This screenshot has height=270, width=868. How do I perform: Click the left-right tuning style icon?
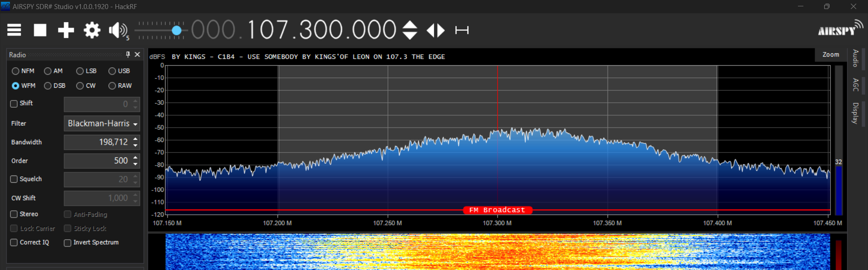[436, 30]
